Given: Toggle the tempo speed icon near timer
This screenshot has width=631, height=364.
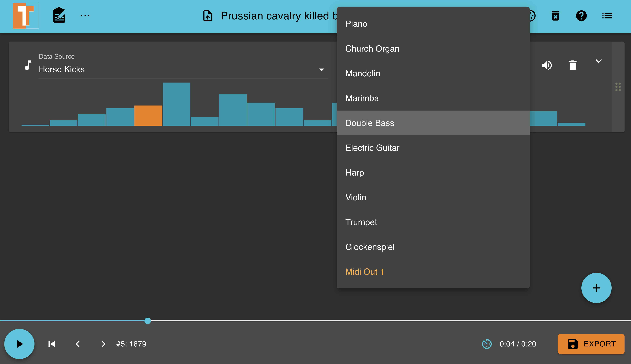Looking at the screenshot, I should tap(487, 344).
